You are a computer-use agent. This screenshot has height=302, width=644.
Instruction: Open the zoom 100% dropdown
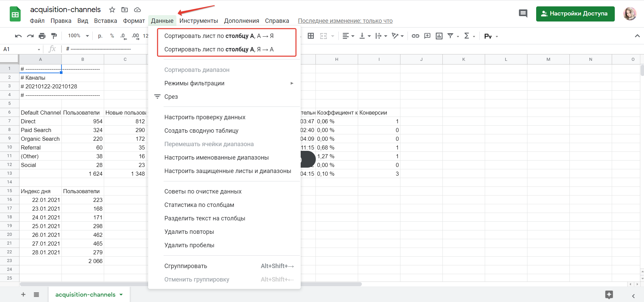point(79,36)
